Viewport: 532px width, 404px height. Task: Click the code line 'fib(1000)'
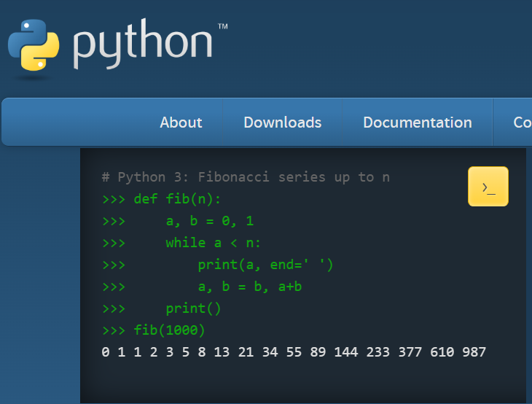pos(169,330)
